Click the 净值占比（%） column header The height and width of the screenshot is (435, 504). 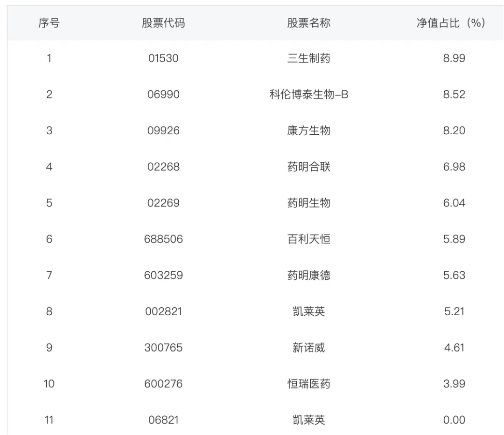pos(451,23)
